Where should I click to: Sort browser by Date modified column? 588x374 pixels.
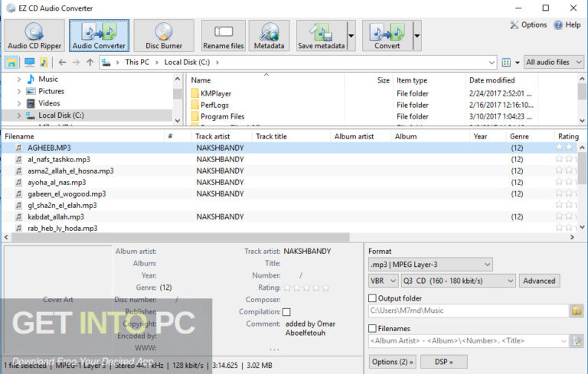pos(492,80)
